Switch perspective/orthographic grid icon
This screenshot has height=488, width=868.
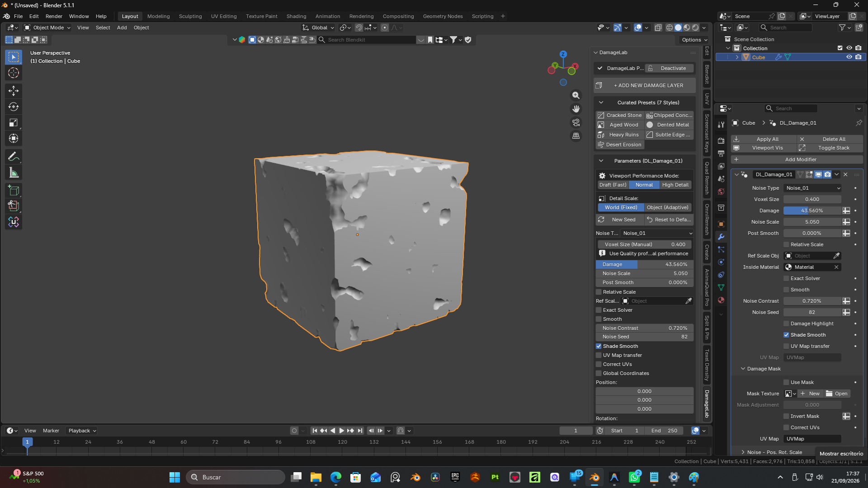(576, 136)
